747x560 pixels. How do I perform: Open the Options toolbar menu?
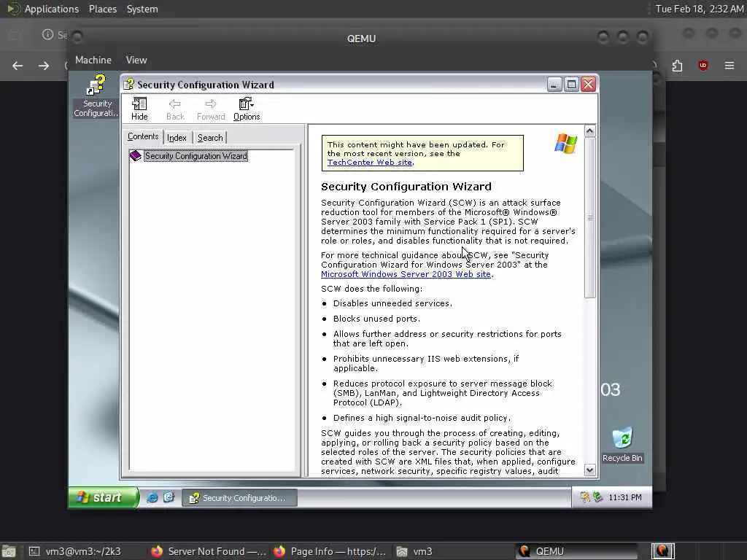click(x=247, y=109)
